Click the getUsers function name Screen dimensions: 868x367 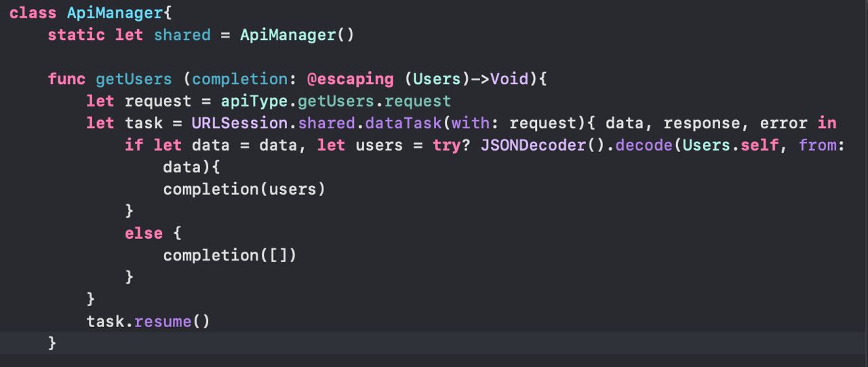pyautogui.click(x=134, y=79)
